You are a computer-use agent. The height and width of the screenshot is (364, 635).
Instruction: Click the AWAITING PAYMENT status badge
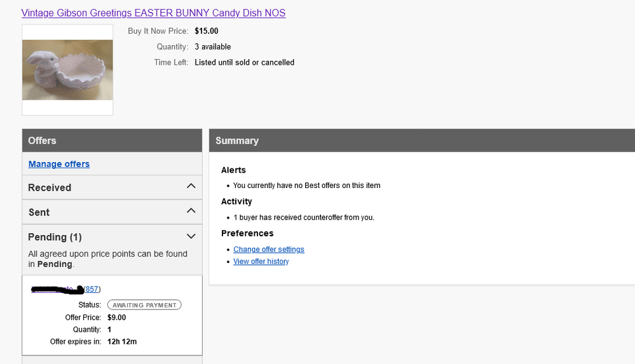coord(144,305)
